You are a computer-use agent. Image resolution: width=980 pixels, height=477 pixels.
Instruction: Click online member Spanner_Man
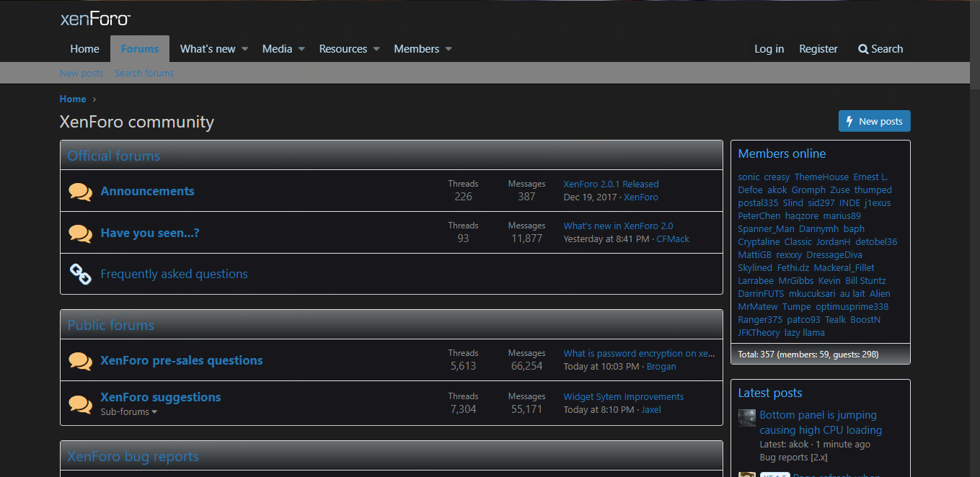pos(766,228)
